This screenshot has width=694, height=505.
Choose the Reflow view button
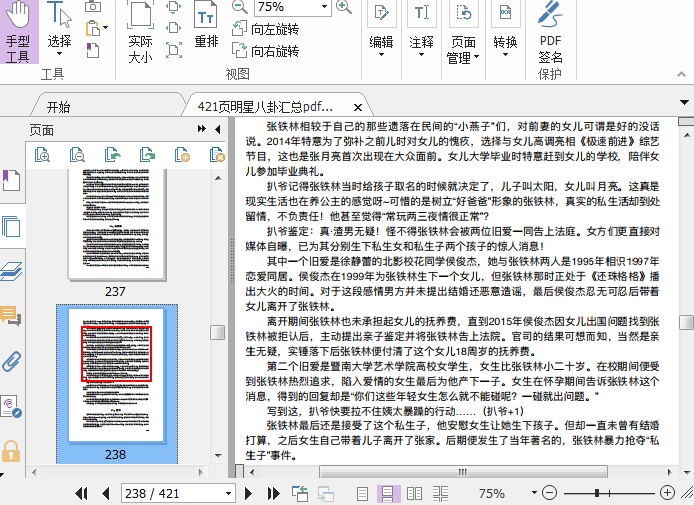[206, 25]
